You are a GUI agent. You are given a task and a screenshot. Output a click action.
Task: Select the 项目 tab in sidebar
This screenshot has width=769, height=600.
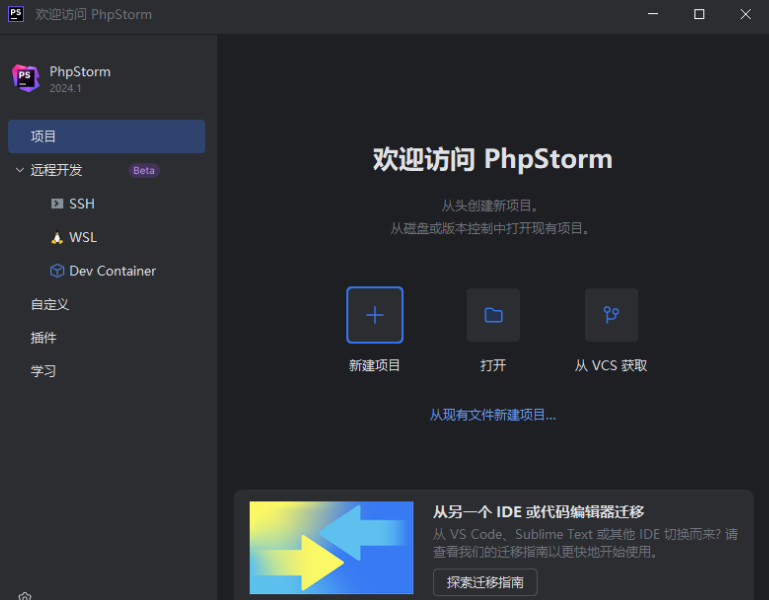pos(106,136)
